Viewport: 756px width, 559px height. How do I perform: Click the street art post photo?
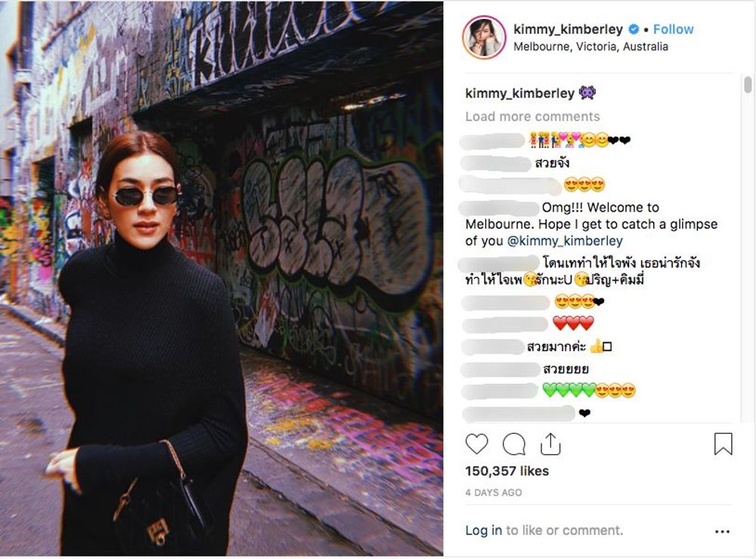click(x=222, y=279)
